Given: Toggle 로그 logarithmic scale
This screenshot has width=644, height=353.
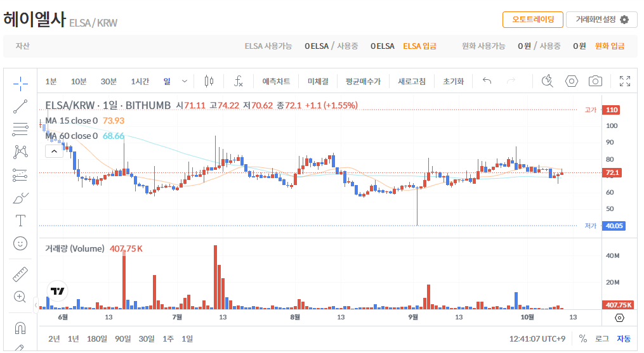Looking at the screenshot, I should click(x=601, y=338).
